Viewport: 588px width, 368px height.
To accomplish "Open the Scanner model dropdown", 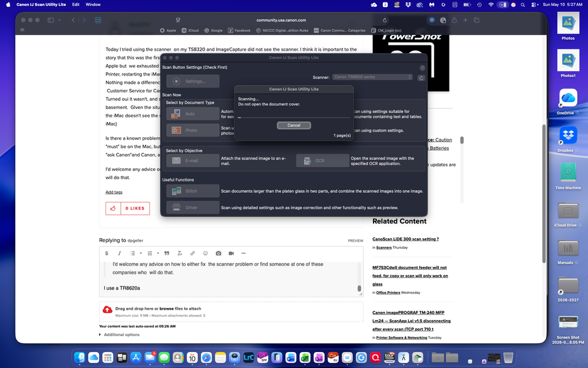I will tap(372, 77).
